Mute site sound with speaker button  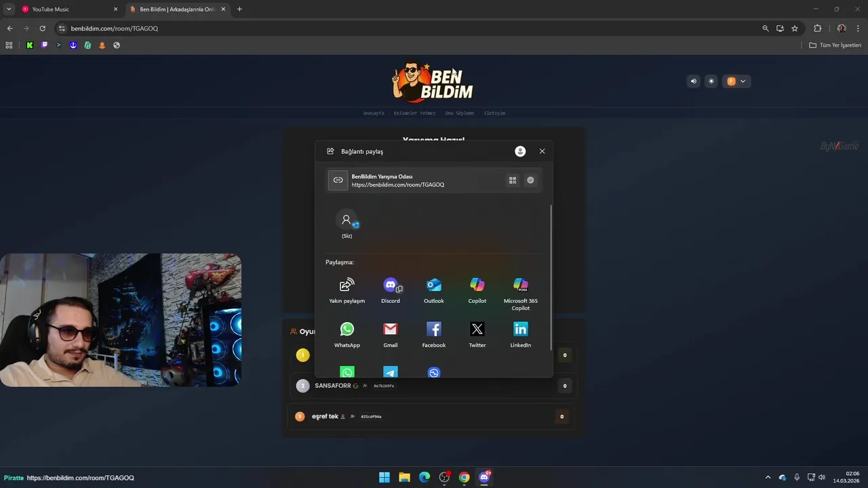[694, 81]
